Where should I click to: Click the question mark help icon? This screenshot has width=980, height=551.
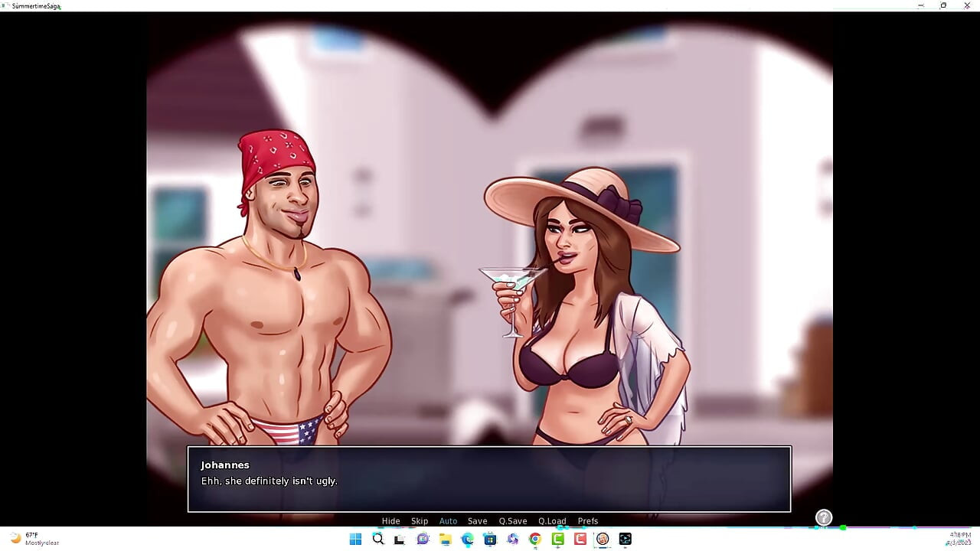click(824, 517)
